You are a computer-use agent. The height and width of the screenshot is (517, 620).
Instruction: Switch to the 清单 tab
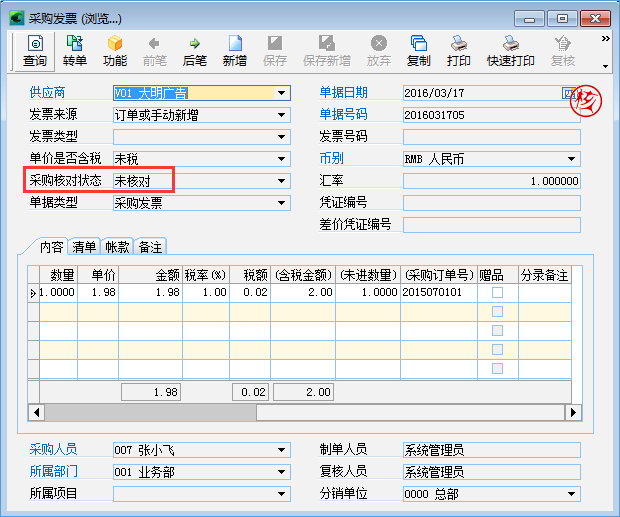pos(85,246)
